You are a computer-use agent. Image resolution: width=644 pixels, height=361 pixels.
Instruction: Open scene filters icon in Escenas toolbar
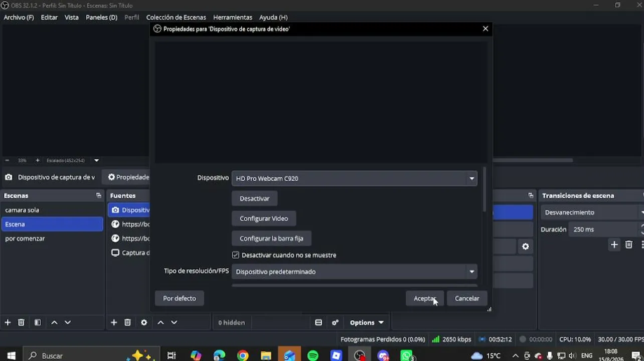tap(38, 322)
